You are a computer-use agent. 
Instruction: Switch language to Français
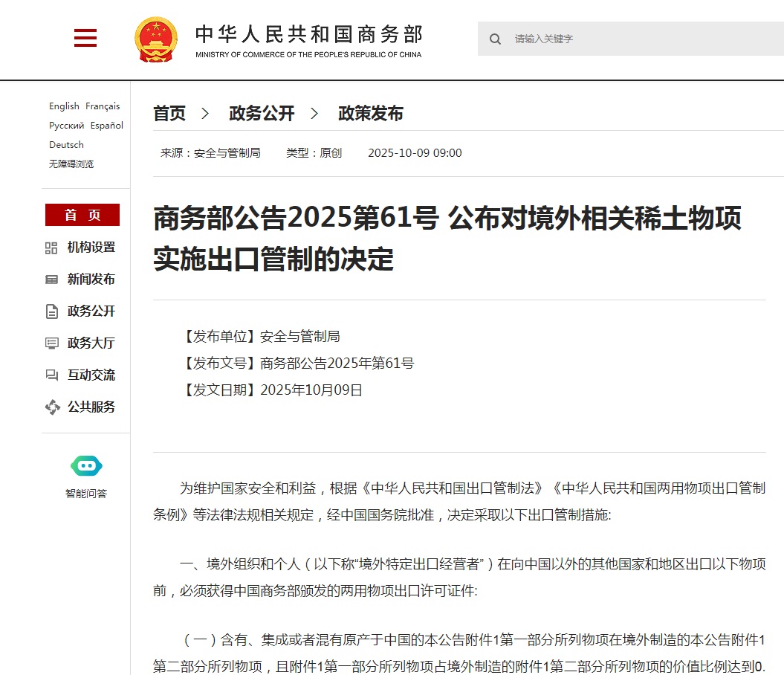103,106
